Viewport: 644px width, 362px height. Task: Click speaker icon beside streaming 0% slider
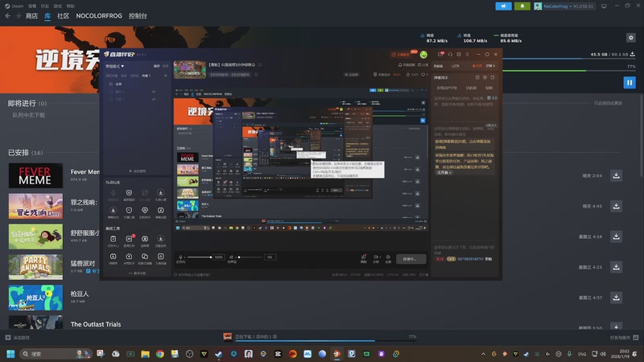click(x=231, y=257)
